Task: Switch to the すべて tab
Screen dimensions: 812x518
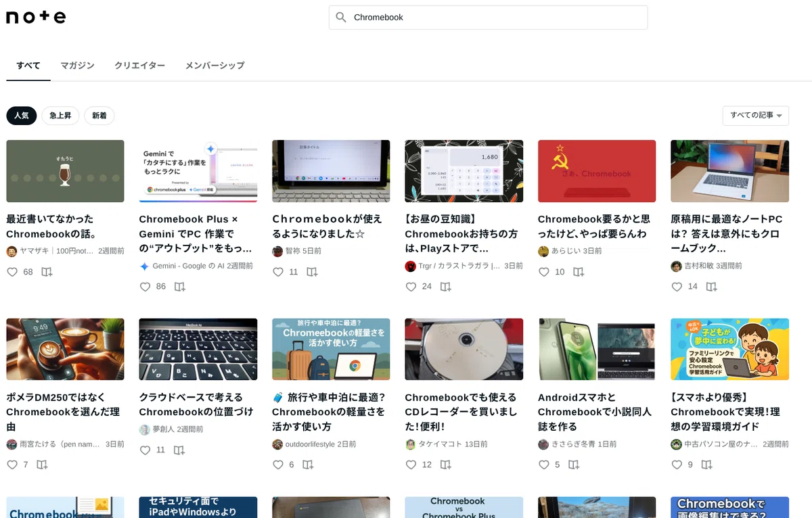Action: [28, 66]
